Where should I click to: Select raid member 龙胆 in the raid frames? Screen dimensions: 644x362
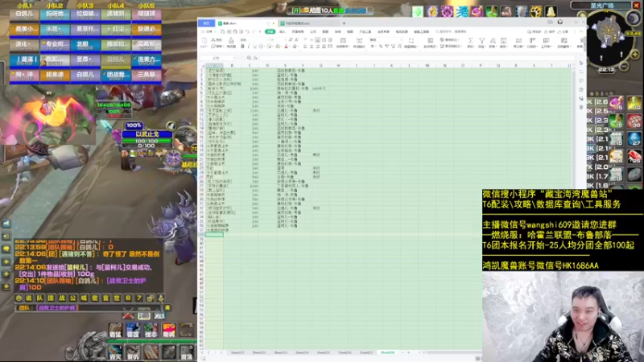85,45
